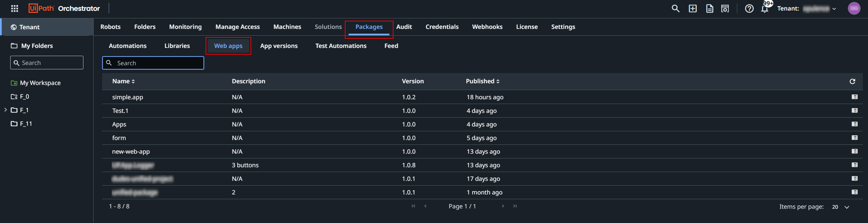Image resolution: width=868 pixels, height=223 pixels.
Task: Open My Workspace folder
Action: click(36, 83)
